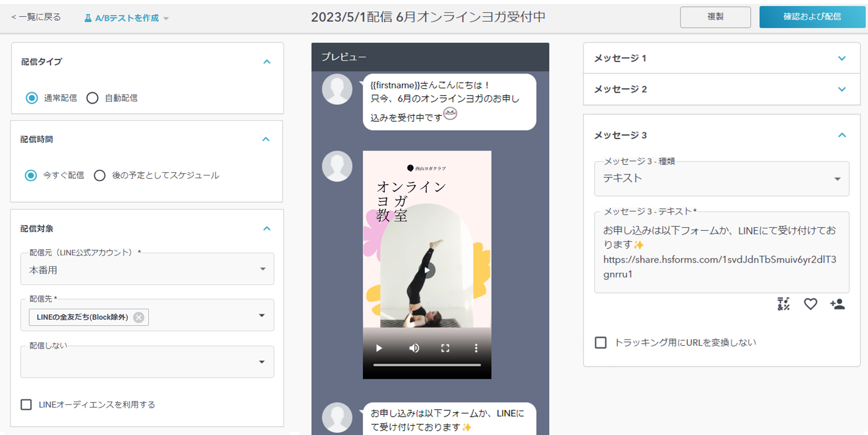Go back via 一覧に戻る link
Viewport: 868px width, 435px height.
36,17
